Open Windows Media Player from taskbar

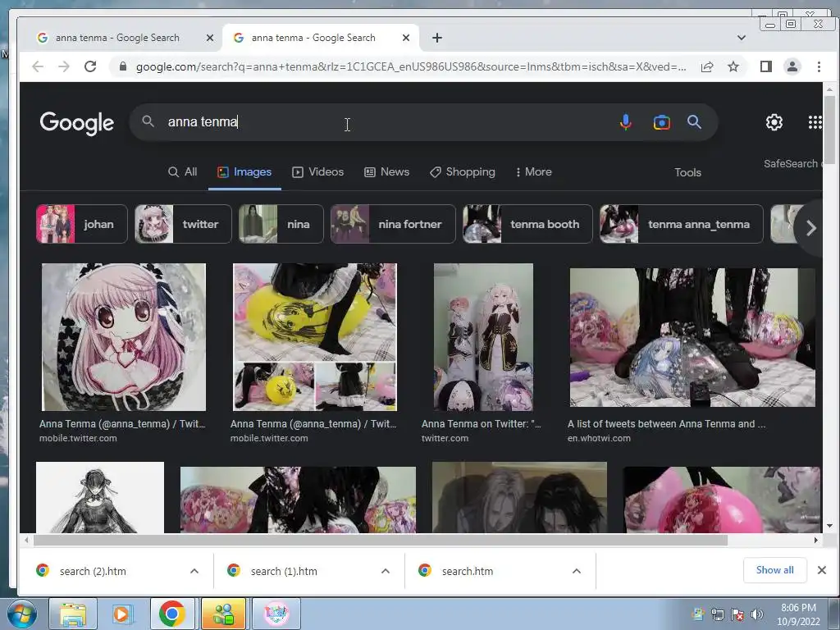pyautogui.click(x=122, y=614)
